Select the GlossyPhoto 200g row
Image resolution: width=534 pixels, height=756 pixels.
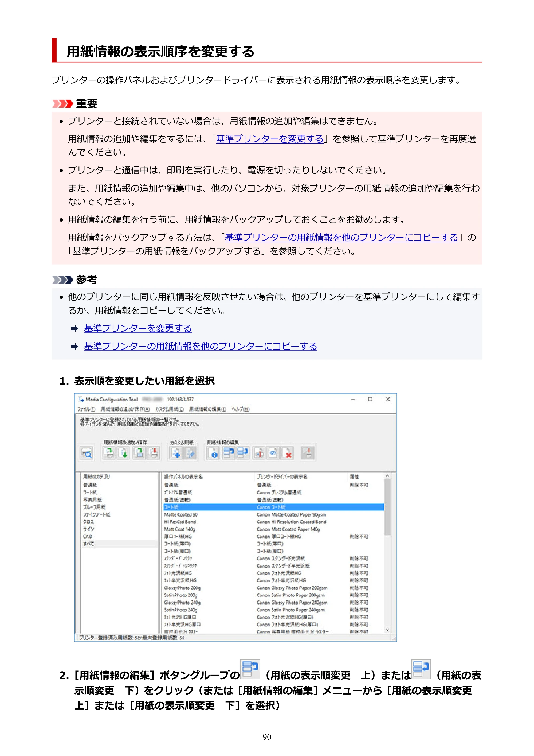tap(274, 588)
